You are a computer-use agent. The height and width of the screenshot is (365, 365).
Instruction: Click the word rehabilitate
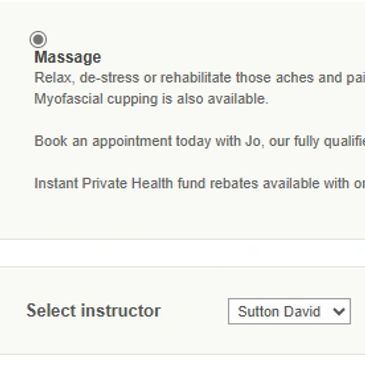[x=196, y=78]
